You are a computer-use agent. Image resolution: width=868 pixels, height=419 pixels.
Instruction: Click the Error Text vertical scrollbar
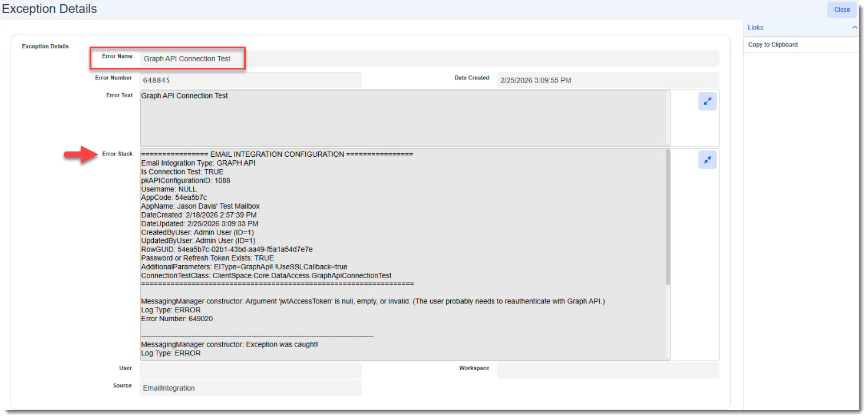(668, 117)
